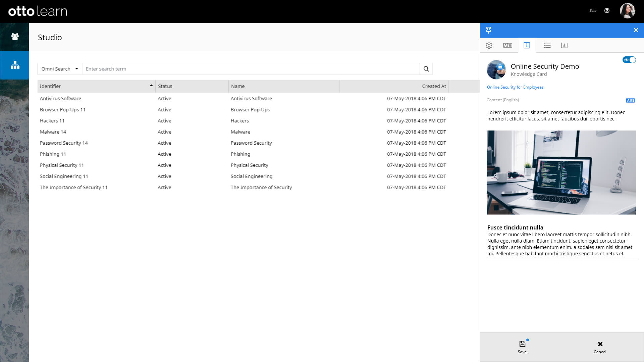Open the users group sidebar icon

point(15,37)
